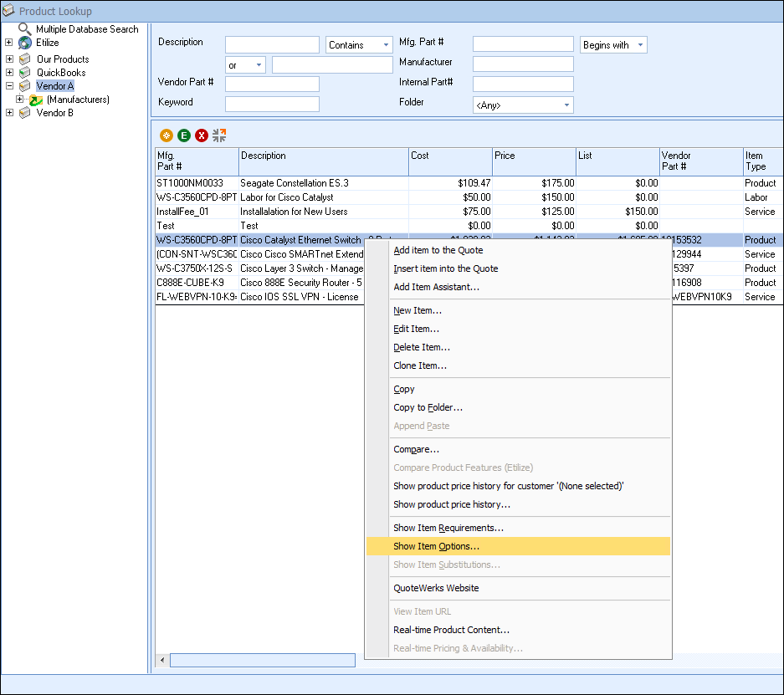This screenshot has height=695, width=784.
Task: Expand the Our Products tree node
Action: 9,59
